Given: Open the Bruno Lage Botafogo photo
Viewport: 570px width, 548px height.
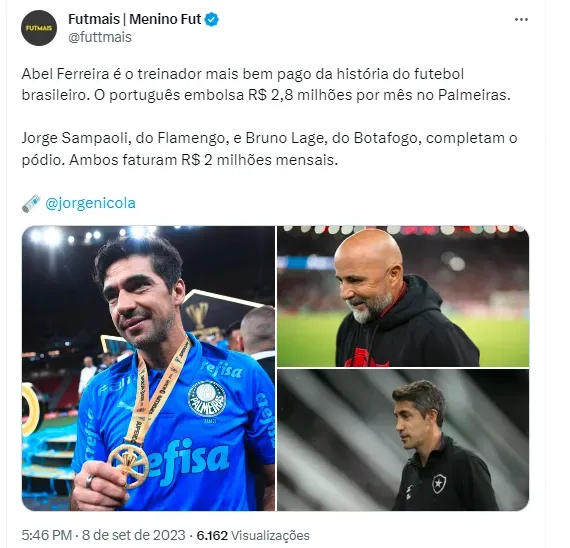Looking at the screenshot, I should [403, 440].
